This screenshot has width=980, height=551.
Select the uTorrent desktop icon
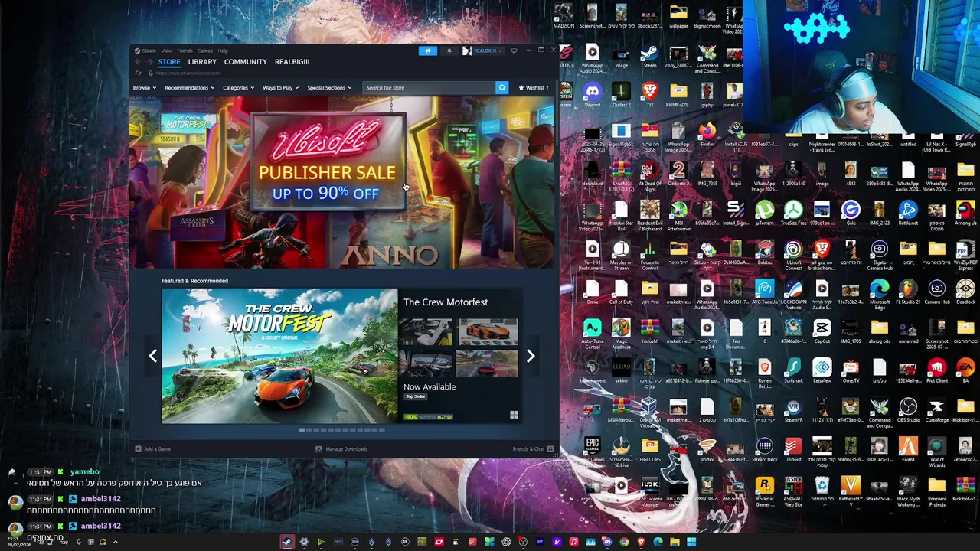(764, 213)
